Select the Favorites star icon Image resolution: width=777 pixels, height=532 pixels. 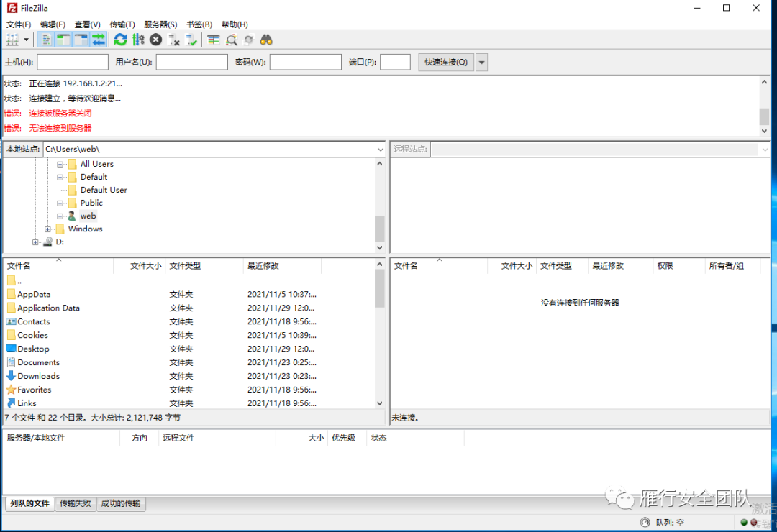click(11, 390)
